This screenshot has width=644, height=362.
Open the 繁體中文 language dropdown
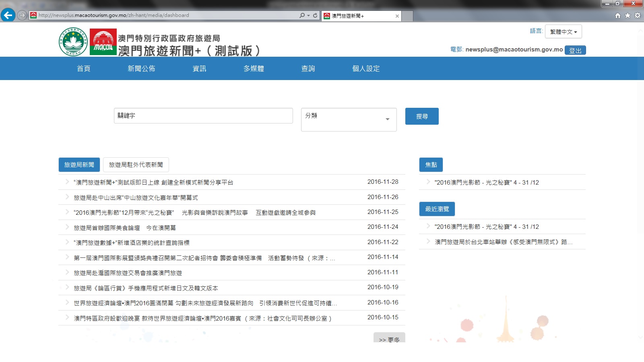coord(563,32)
